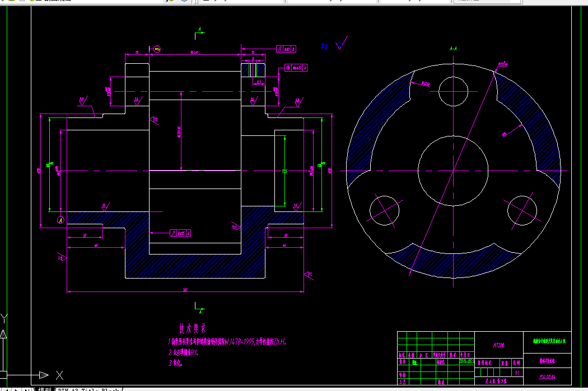Image resolution: width=588 pixels, height=391 pixels.
Task: Select the third technical requirement line
Action: point(175,363)
